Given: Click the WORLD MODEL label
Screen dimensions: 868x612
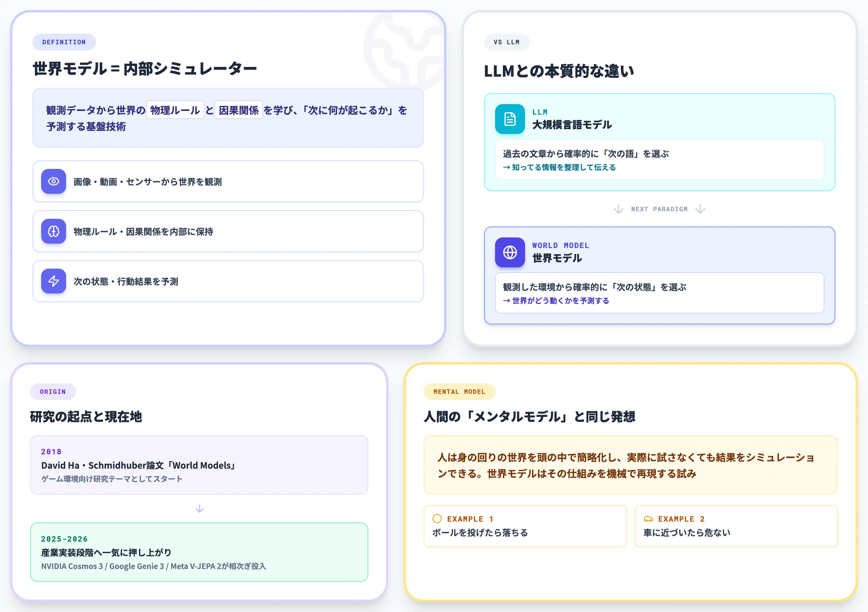Looking at the screenshot, I should click(561, 245).
